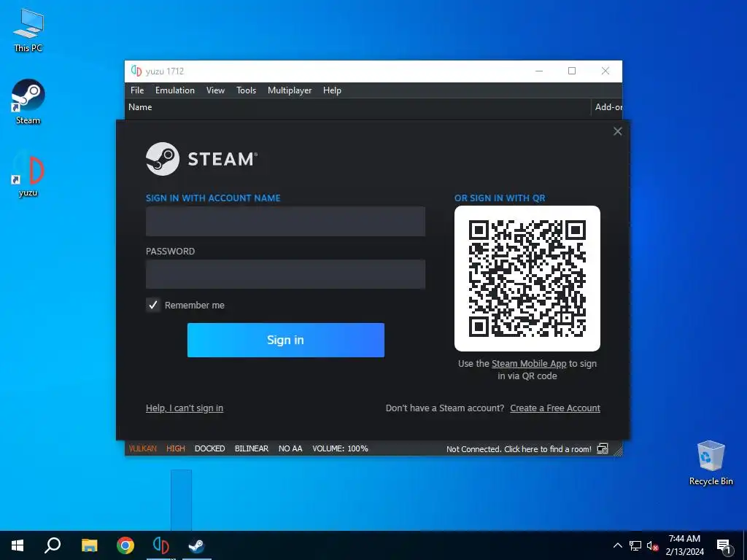Open the Steam Mobile App link

tap(529, 363)
